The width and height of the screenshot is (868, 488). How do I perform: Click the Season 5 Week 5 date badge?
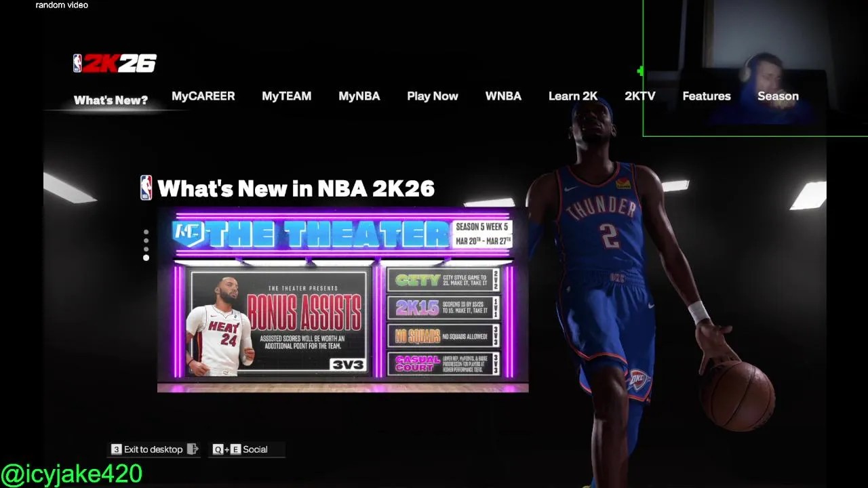coord(482,234)
